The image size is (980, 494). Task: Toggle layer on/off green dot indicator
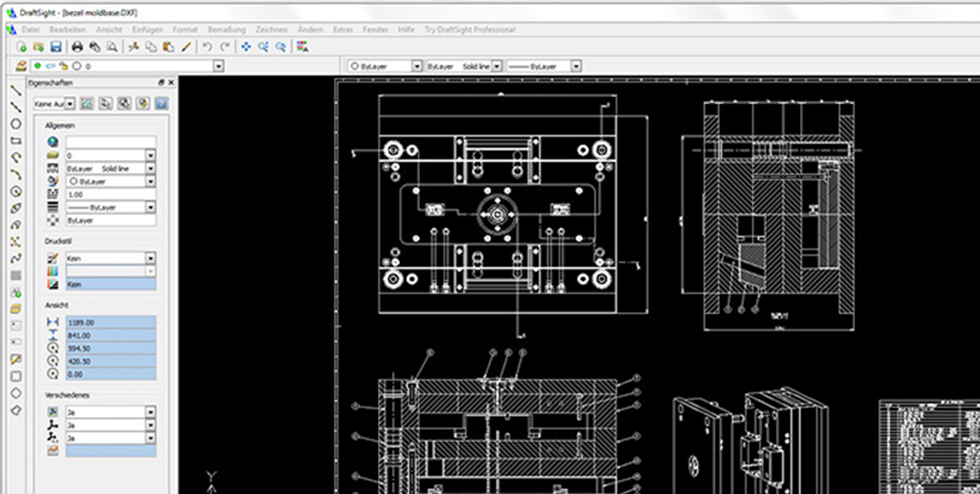pyautogui.click(x=37, y=66)
